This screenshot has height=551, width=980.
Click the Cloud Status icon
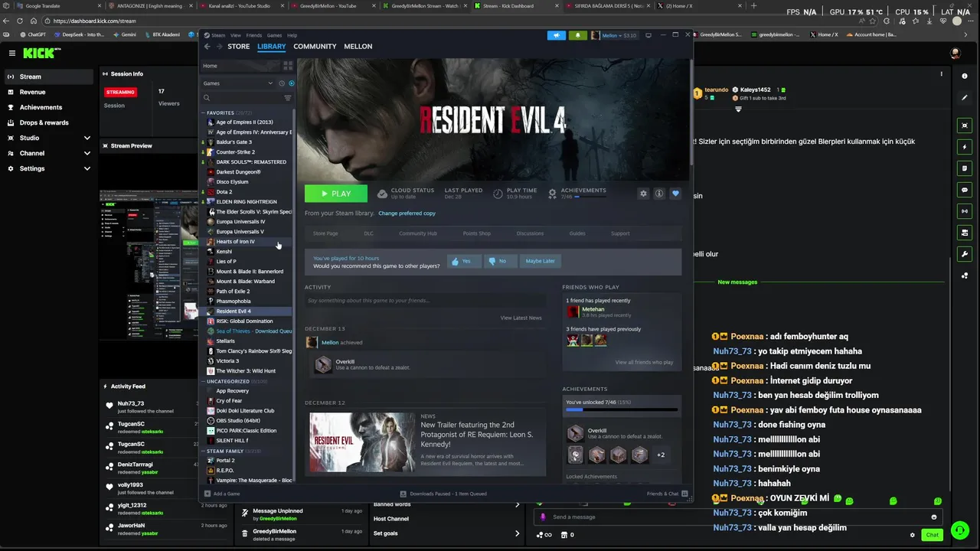point(381,194)
